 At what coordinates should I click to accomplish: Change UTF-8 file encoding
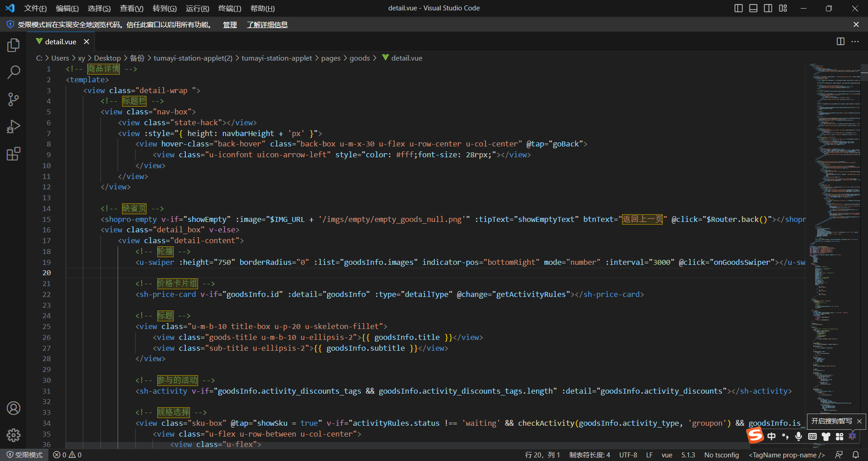[x=628, y=455]
